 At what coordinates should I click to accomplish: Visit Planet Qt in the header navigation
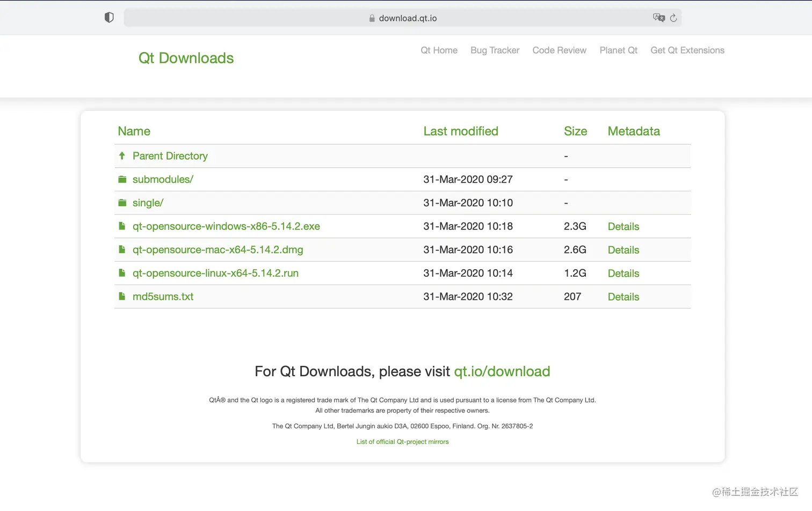618,50
